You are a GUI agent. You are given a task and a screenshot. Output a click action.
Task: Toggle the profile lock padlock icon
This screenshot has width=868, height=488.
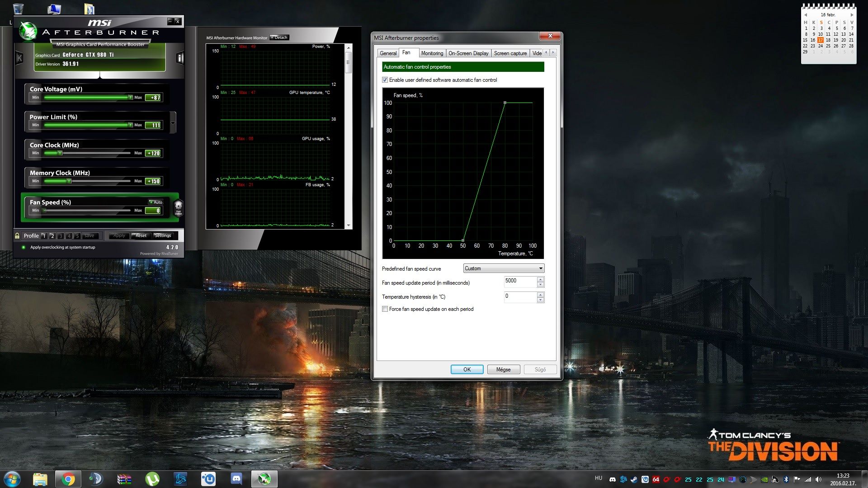click(x=17, y=235)
